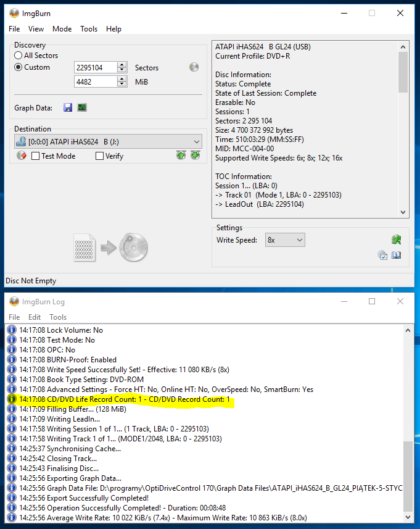The image size is (420, 529).
Task: Click the 'MID: MCC-004-00' disc info line
Action: (x=244, y=148)
